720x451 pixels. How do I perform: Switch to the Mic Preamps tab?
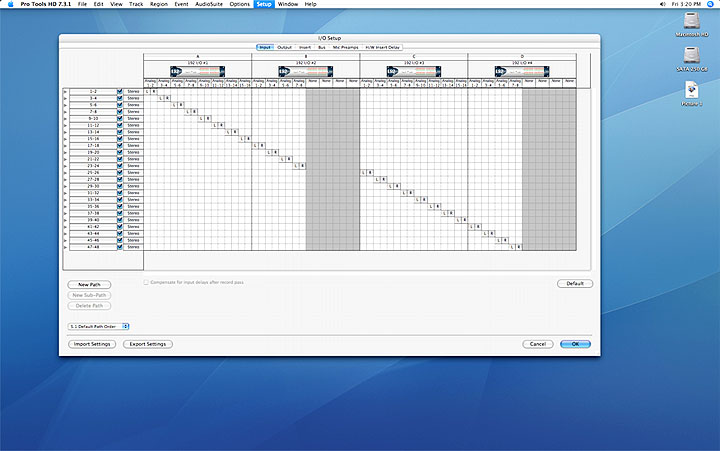(x=345, y=47)
